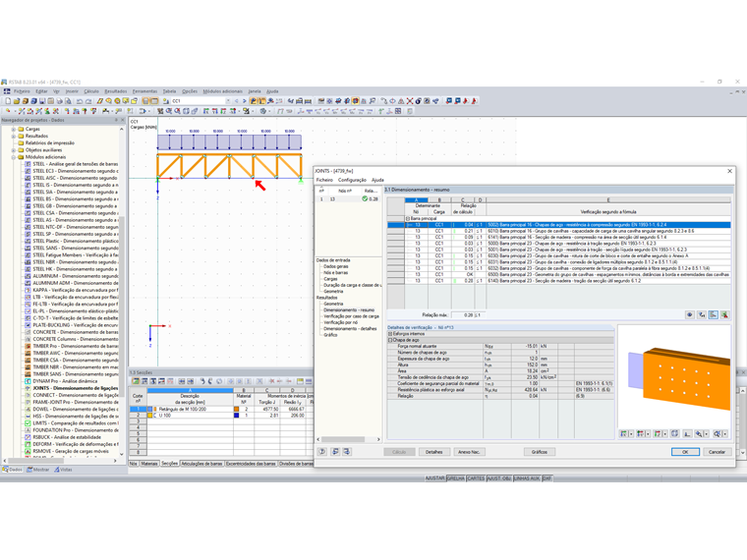Click the Detalhes button

[434, 452]
